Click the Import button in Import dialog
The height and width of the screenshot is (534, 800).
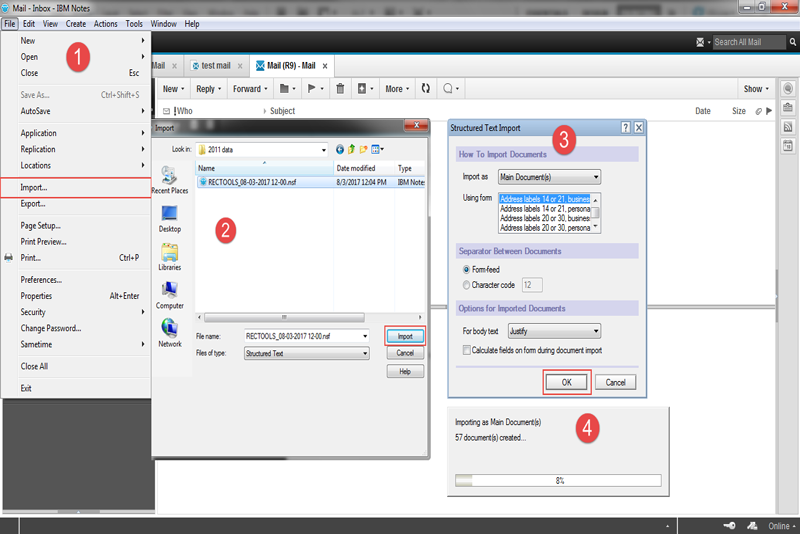(x=405, y=336)
